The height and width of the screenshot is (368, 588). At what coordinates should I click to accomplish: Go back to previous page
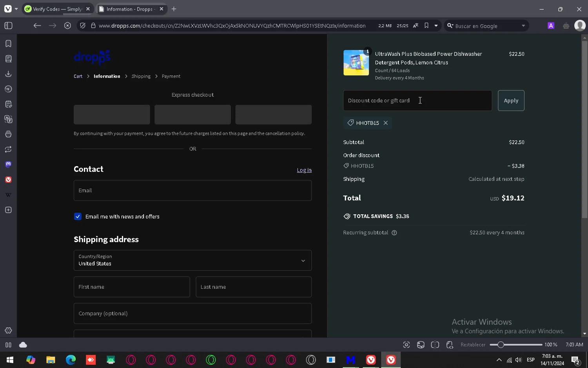[37, 26]
